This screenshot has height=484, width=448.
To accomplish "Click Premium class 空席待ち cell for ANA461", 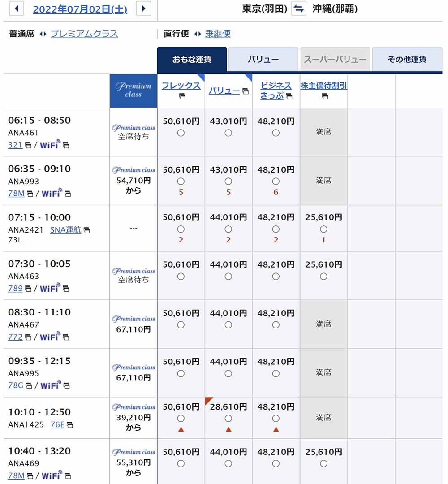I will coord(134,132).
